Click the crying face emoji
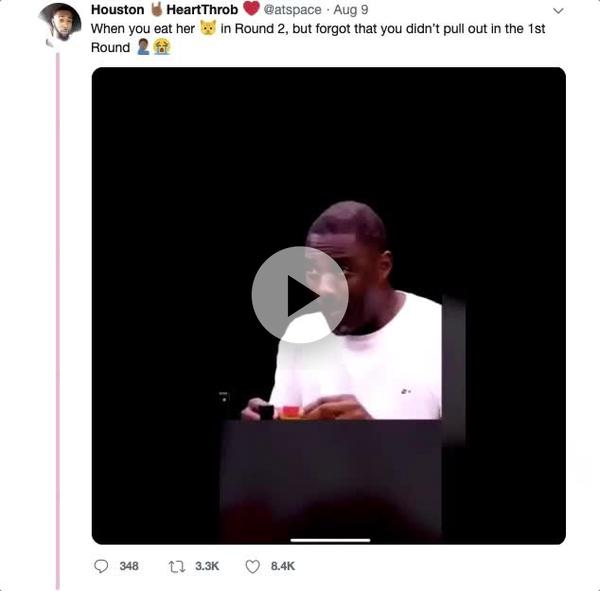The width and height of the screenshot is (600, 591). (161, 47)
